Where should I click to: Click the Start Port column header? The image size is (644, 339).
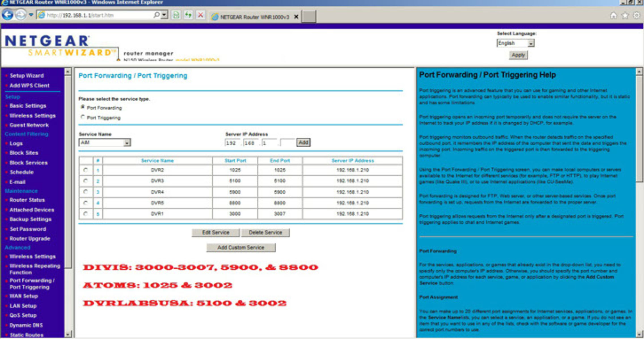point(235,161)
